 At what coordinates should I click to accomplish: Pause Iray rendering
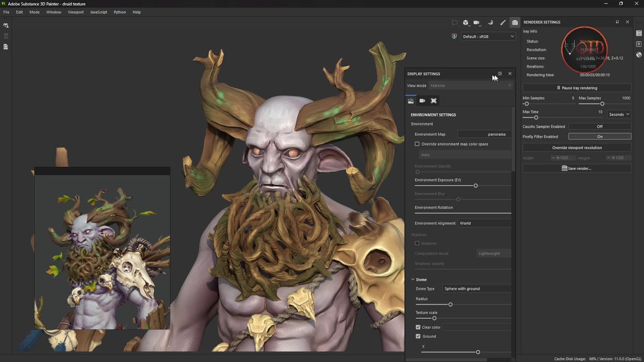(x=577, y=88)
